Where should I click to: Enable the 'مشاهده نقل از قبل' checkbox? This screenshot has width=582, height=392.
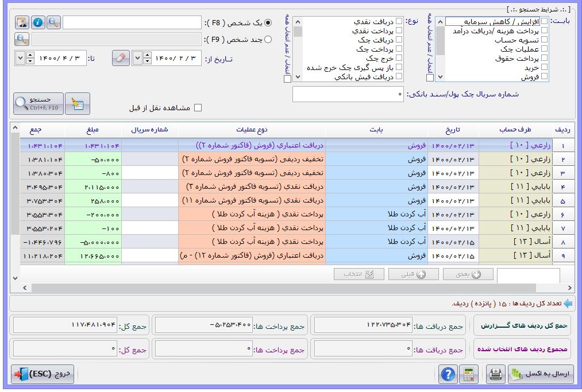point(198,107)
